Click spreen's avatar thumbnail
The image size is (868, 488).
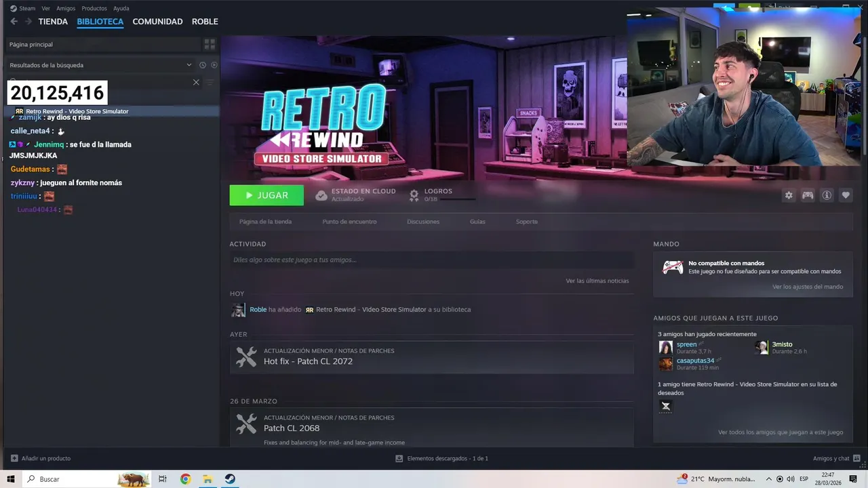point(666,348)
